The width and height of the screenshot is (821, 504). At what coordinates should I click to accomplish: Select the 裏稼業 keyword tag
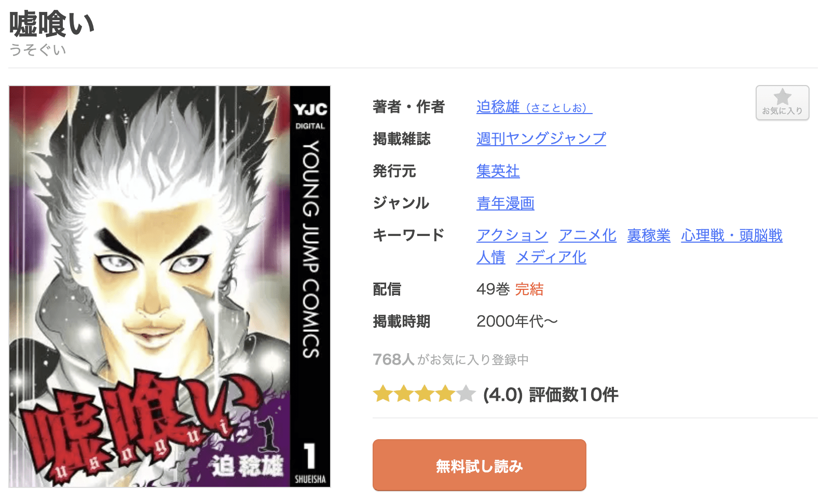coord(648,235)
